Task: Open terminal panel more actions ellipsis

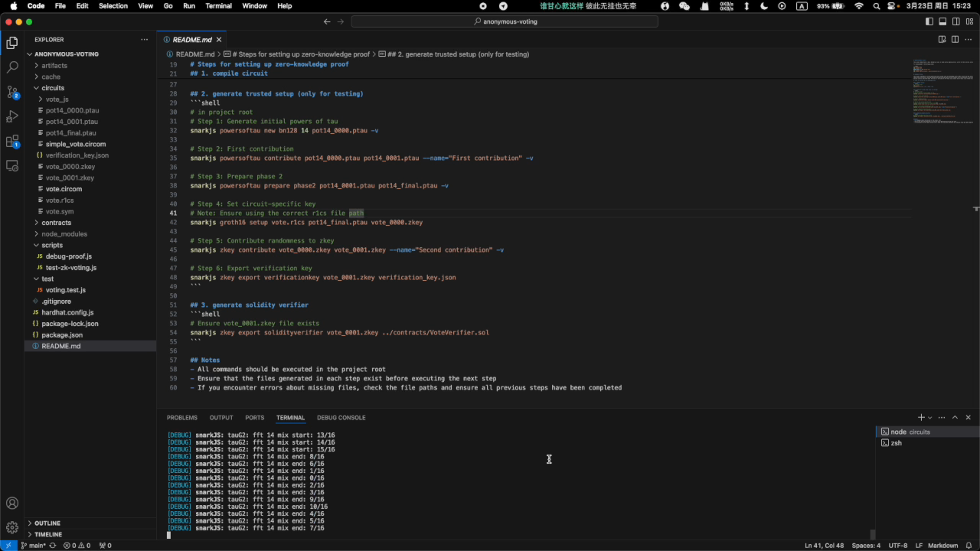Action: 942,417
